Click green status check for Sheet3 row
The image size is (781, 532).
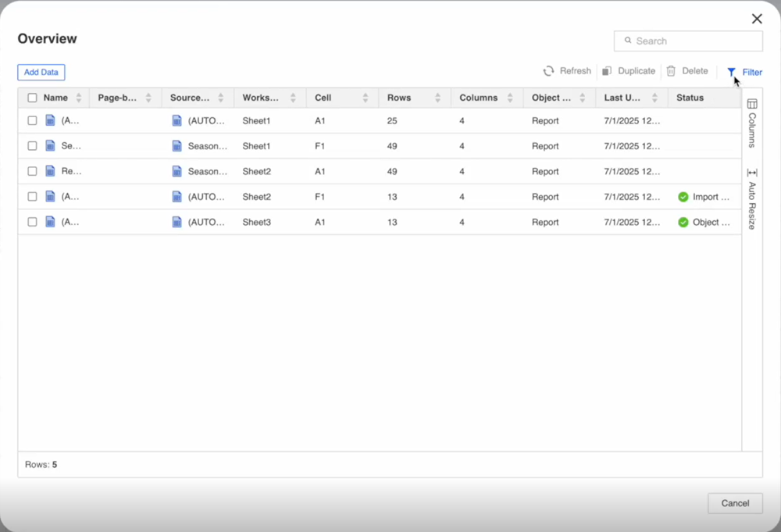(x=683, y=222)
